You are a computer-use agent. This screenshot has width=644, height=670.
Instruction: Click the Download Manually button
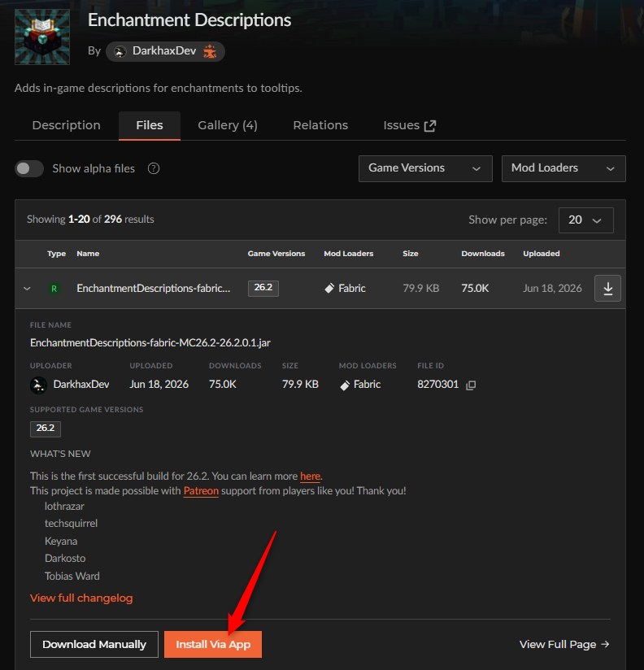(x=94, y=644)
